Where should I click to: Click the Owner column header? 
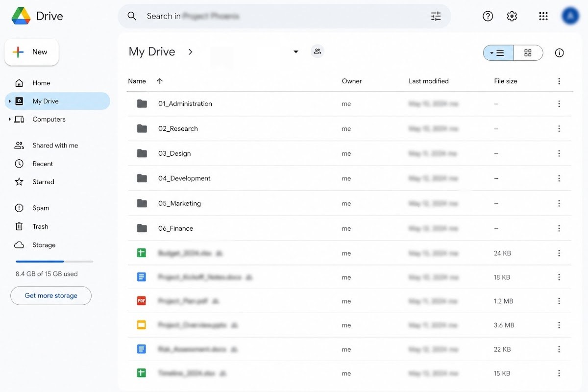(x=352, y=81)
